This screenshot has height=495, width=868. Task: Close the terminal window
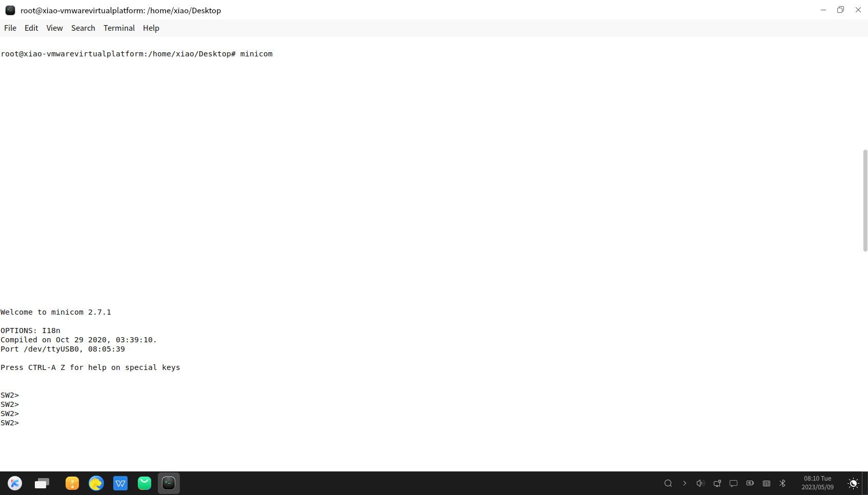(858, 10)
